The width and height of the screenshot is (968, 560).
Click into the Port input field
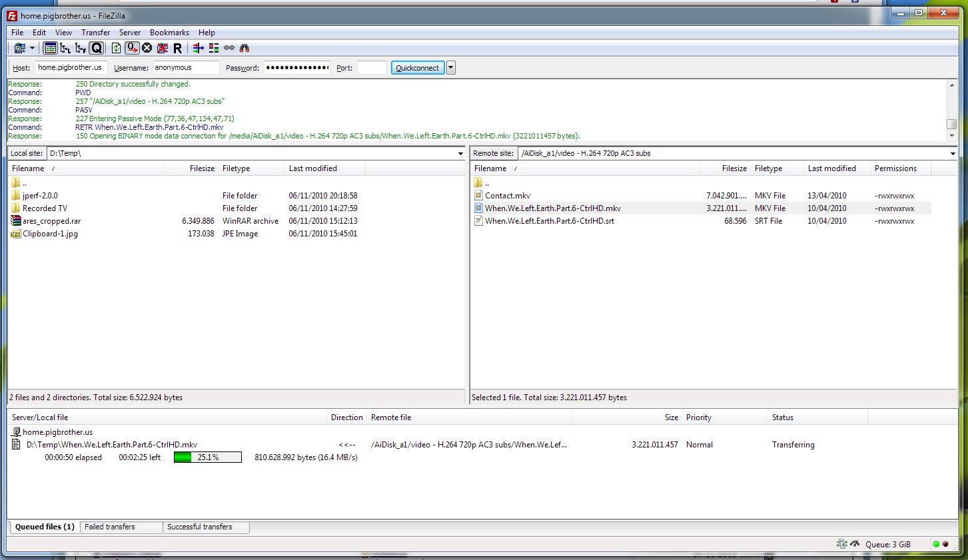coord(371,67)
